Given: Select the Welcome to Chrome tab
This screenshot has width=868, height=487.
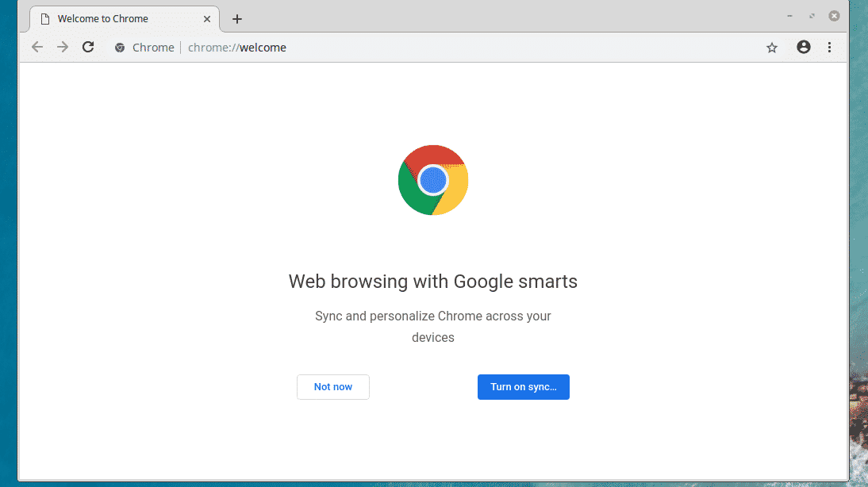Looking at the screenshot, I should [125, 19].
